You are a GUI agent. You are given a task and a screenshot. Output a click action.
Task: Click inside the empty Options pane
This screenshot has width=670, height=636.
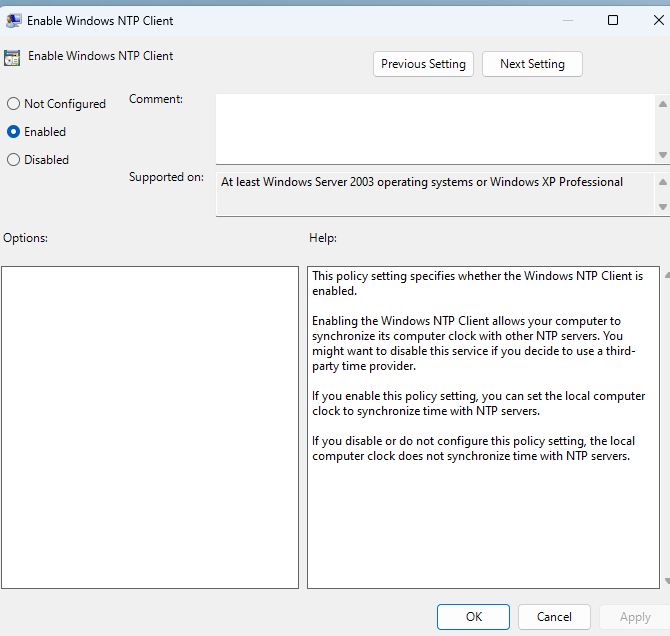point(150,427)
